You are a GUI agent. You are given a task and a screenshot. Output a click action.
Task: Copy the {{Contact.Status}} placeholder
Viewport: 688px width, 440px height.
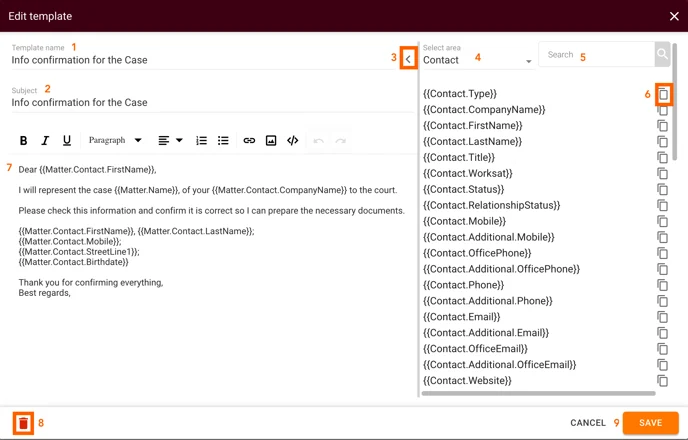[x=663, y=190]
